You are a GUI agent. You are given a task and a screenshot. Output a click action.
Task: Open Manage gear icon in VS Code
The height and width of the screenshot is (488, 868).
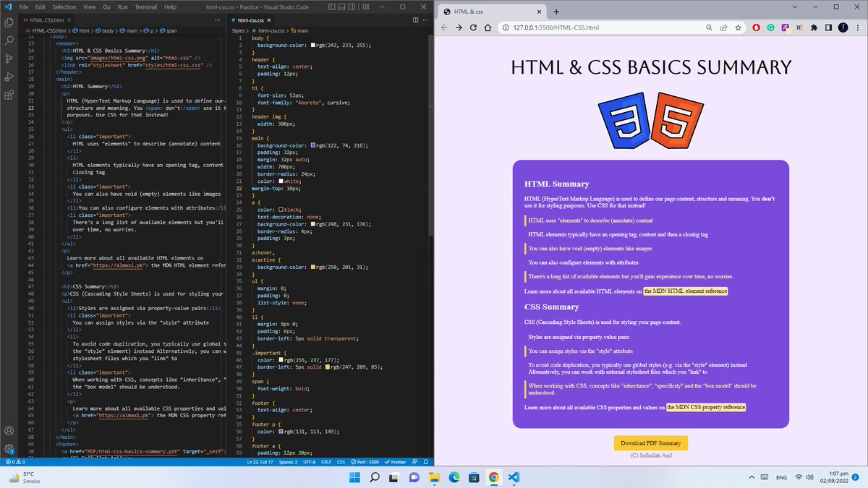coord(9,448)
